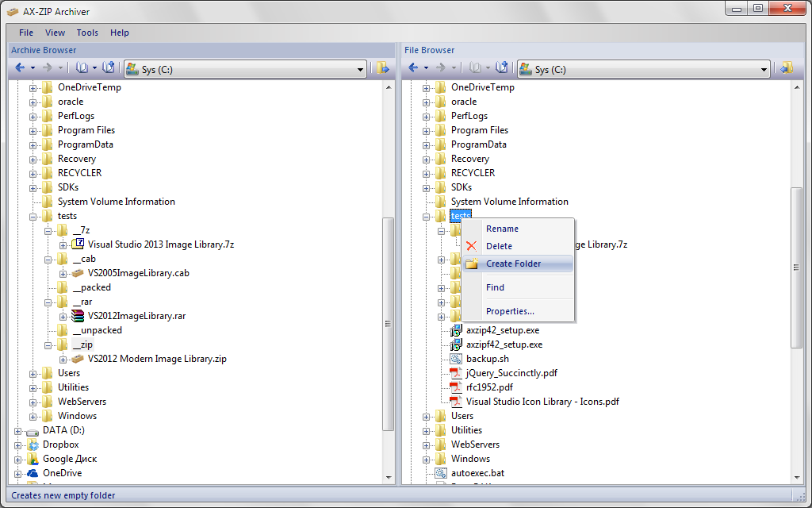The width and height of the screenshot is (812, 508).
Task: Click Archive Browser back arrow
Action: click(x=20, y=68)
